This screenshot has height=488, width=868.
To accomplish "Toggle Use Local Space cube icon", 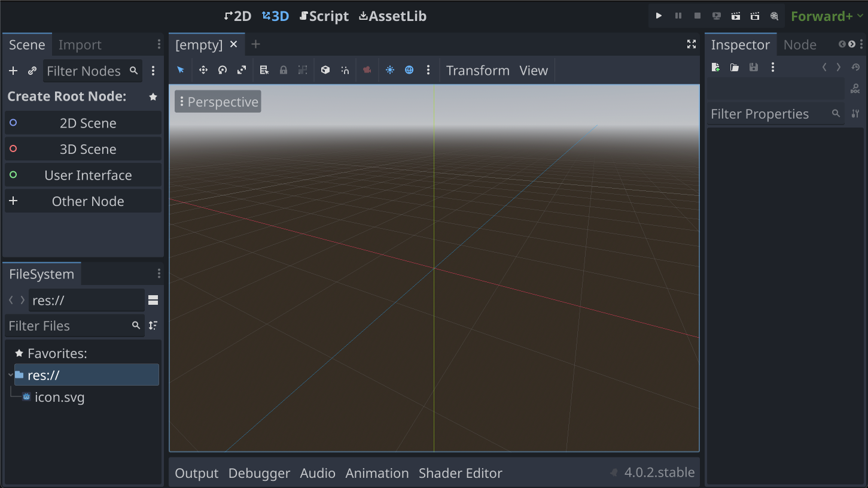I will pos(325,70).
